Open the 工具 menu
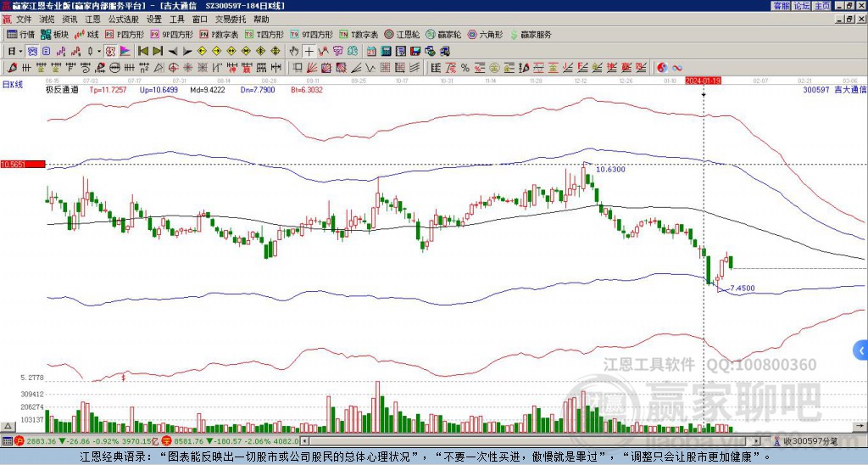Viewport: 868px width, 465px height. tap(176, 20)
